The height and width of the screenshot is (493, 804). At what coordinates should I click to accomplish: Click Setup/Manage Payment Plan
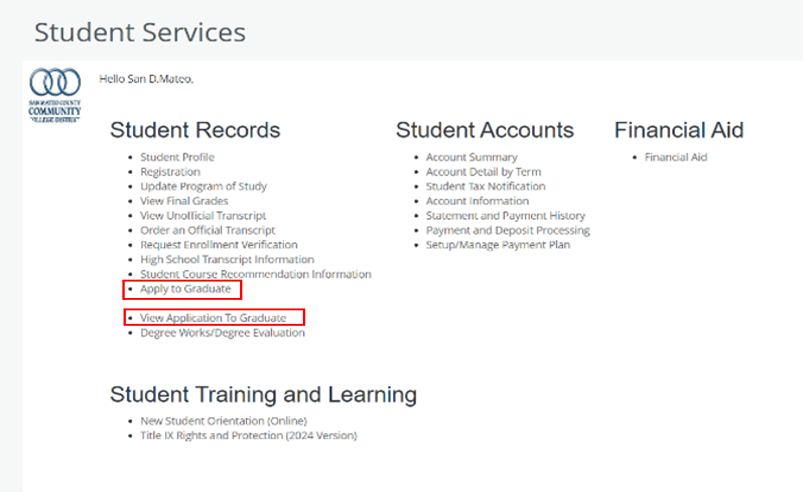click(x=498, y=244)
